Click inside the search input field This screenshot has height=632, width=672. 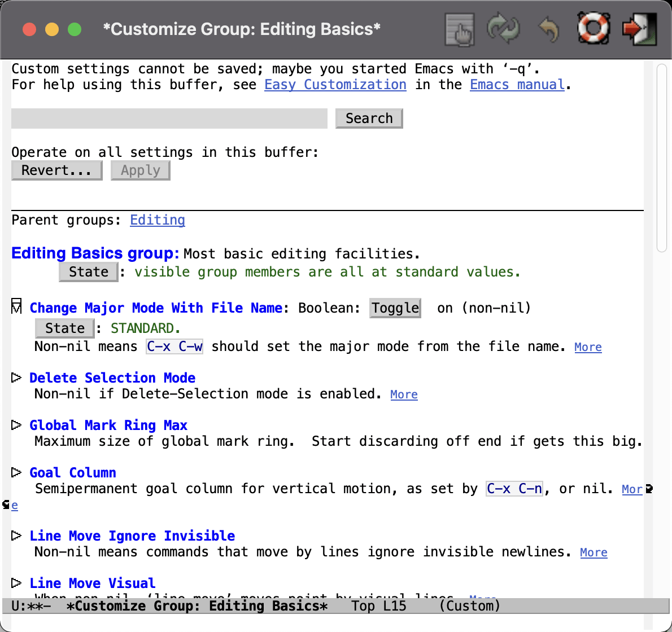tap(169, 118)
